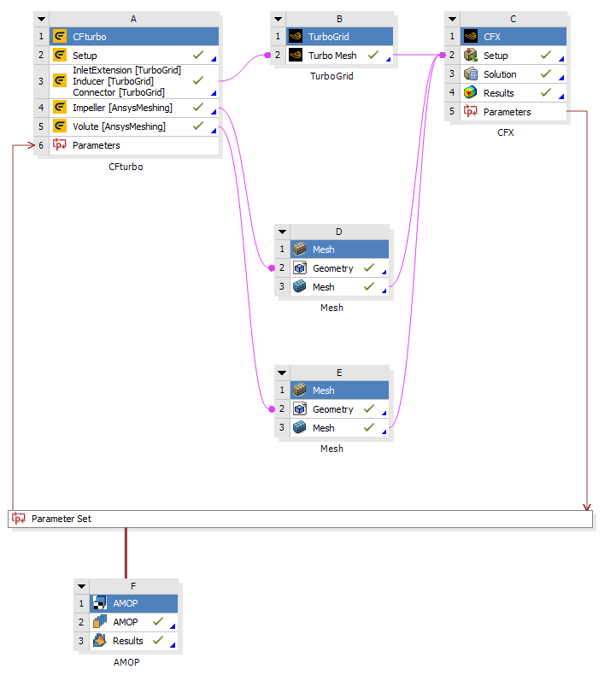
Task: Select the Impeller [AnsysMeshing] cell text
Action: pos(122,108)
